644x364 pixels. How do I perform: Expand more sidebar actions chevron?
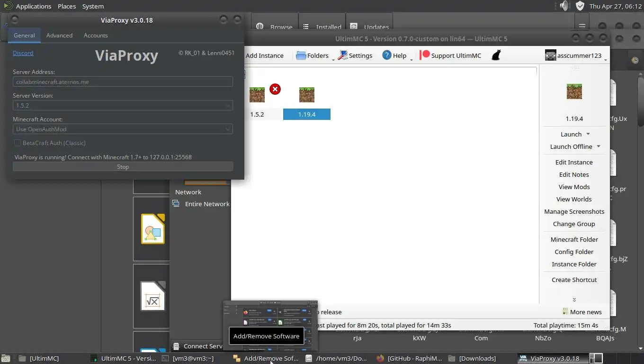tap(574, 300)
